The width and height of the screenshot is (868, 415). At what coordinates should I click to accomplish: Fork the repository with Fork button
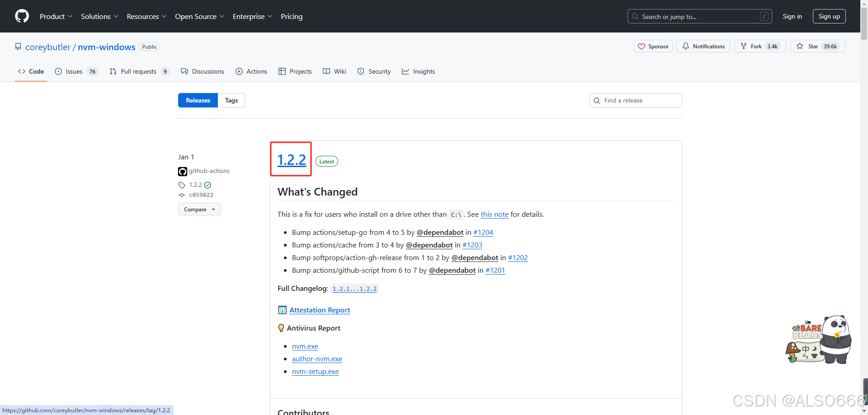tap(760, 46)
